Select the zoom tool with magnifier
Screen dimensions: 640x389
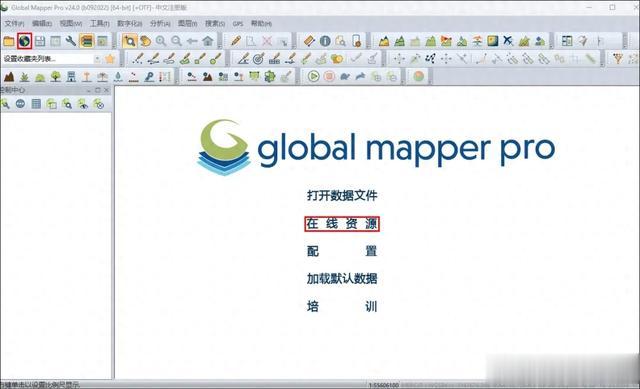pyautogui.click(x=129, y=41)
